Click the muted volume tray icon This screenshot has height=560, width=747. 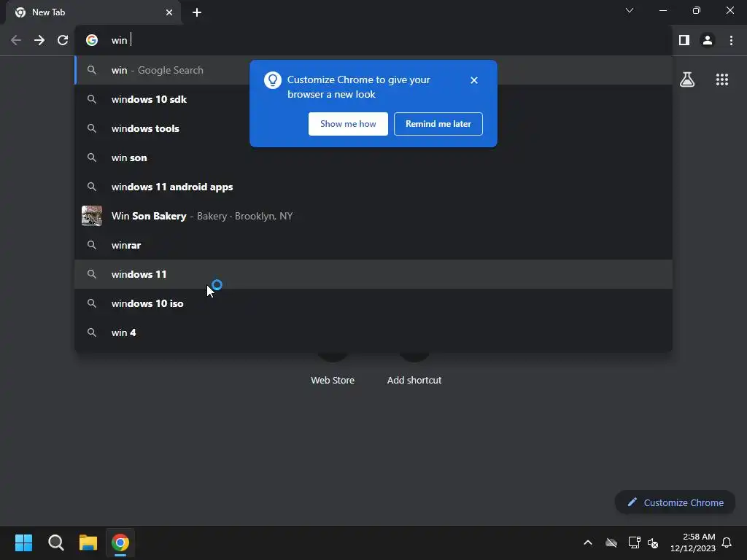[653, 542]
